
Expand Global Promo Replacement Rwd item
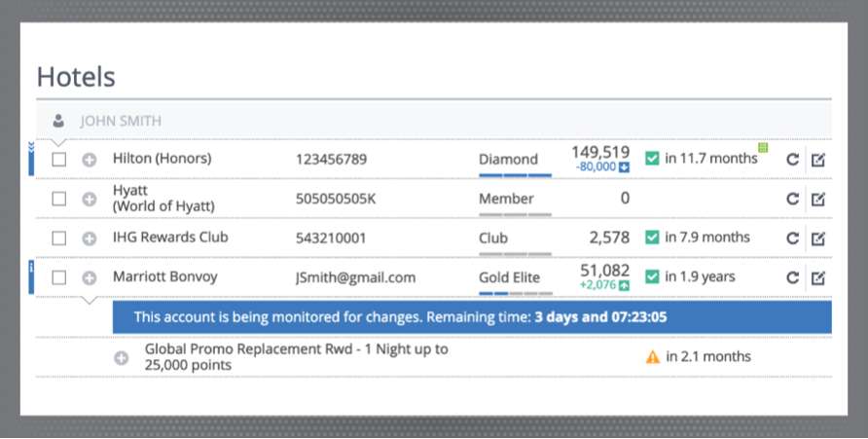[122, 357]
